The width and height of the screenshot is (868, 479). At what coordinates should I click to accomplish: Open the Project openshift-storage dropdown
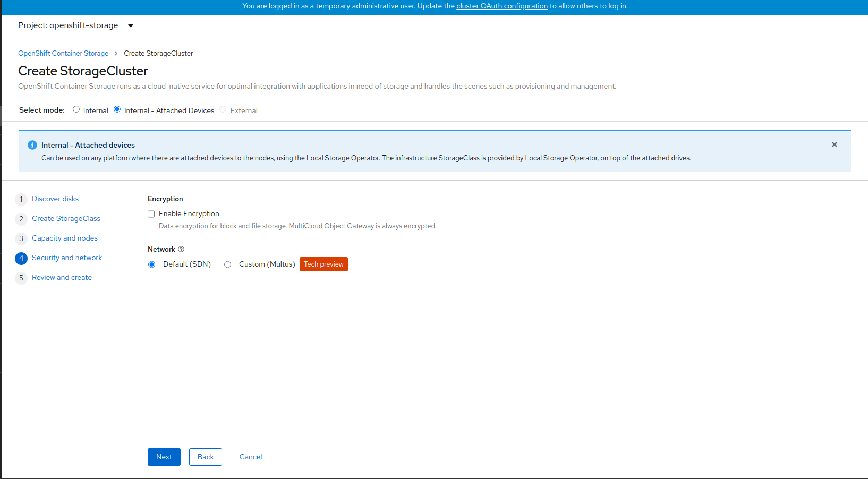pyautogui.click(x=75, y=25)
